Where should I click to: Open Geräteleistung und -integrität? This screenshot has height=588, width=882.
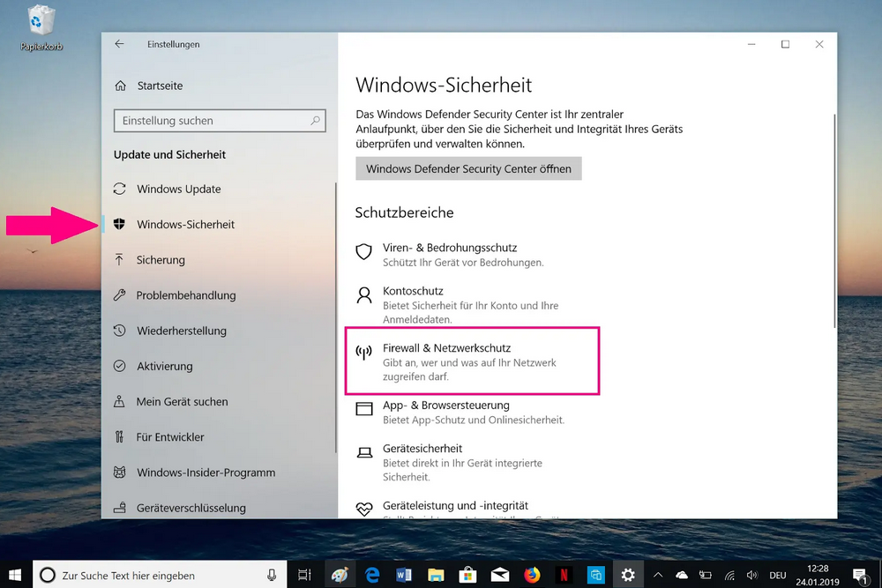pyautogui.click(x=455, y=506)
